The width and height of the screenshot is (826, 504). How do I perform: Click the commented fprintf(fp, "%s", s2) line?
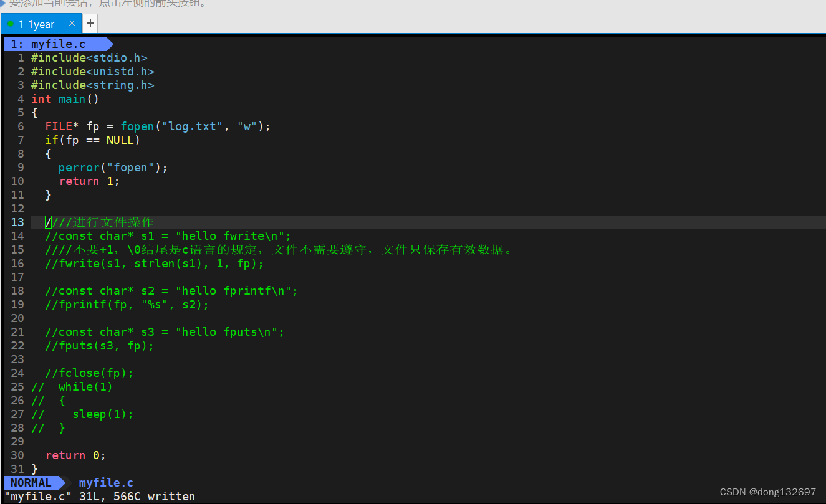pos(127,305)
